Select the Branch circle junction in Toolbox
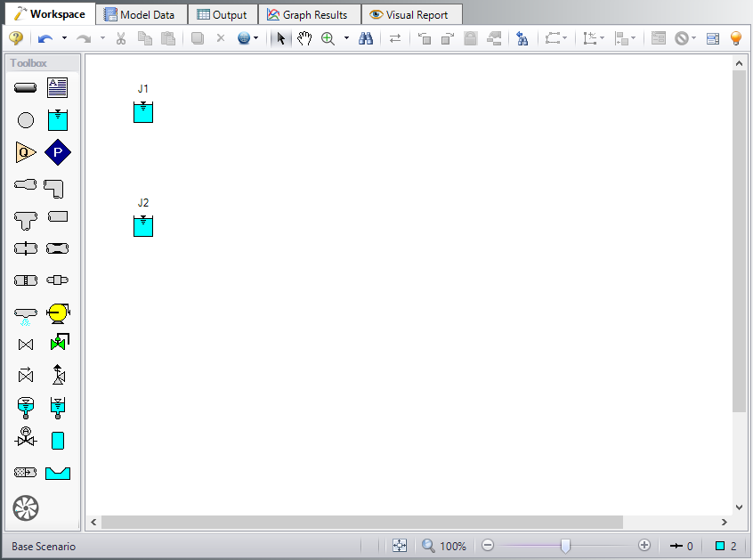The height and width of the screenshot is (560, 753). (x=26, y=120)
